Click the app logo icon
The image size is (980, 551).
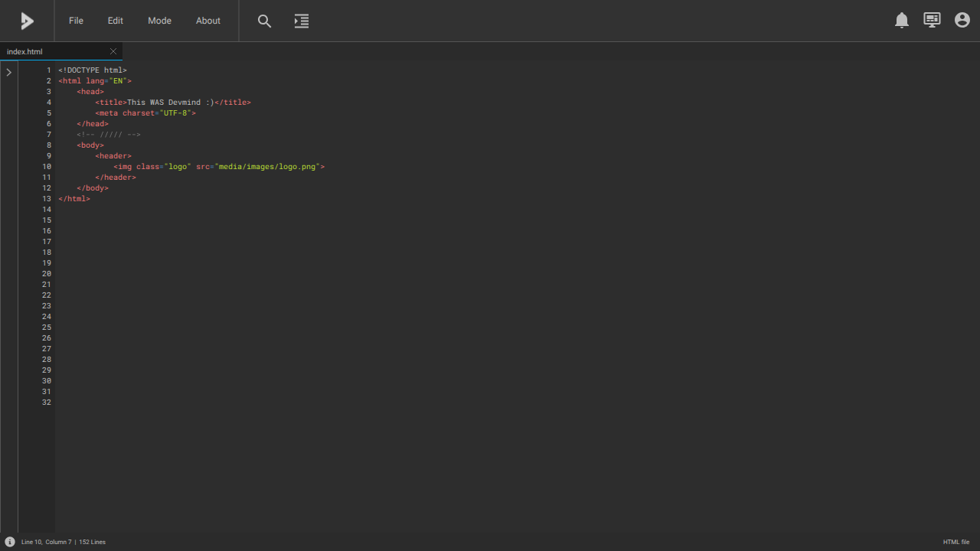[27, 21]
